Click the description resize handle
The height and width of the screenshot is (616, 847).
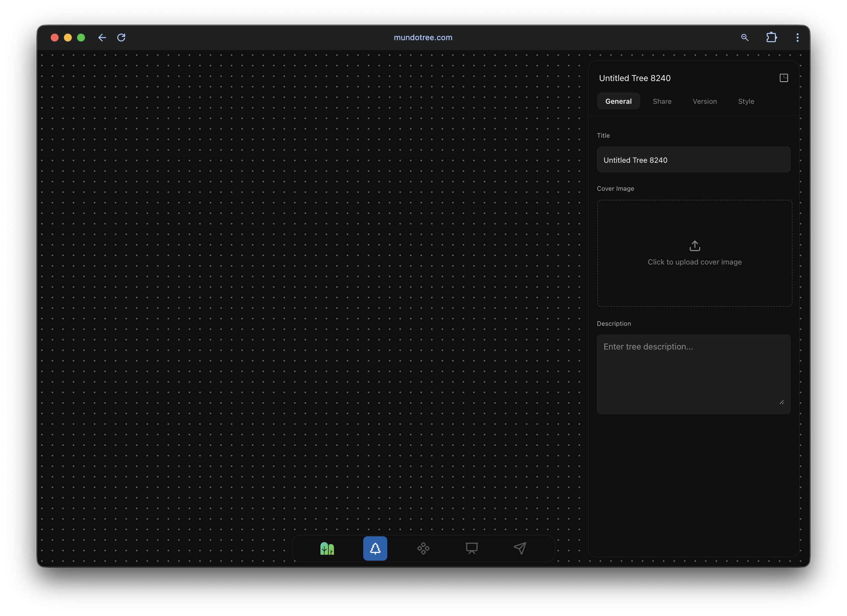pyautogui.click(x=781, y=402)
